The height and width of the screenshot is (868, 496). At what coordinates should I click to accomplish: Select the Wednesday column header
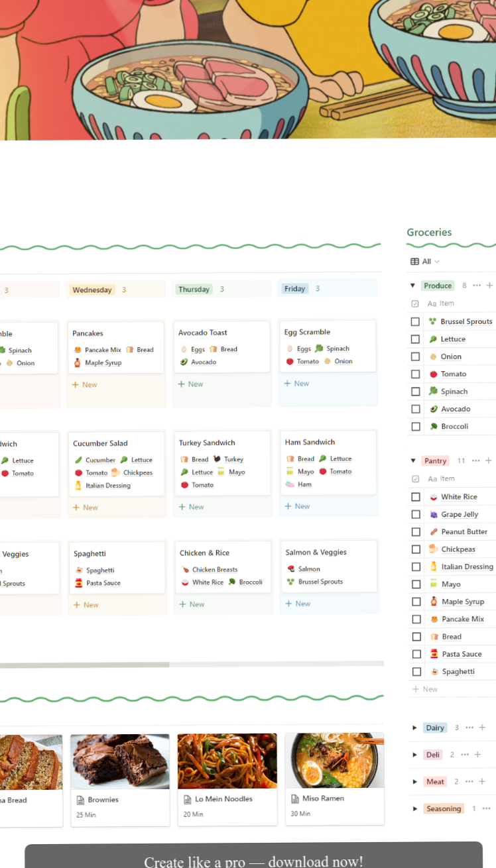pyautogui.click(x=92, y=290)
